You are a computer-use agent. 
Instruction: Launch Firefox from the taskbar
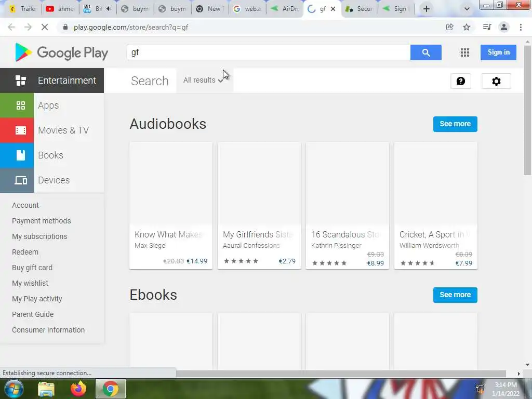(78, 389)
